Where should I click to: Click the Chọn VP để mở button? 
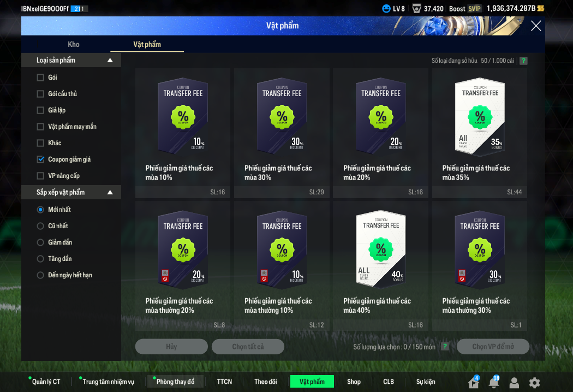click(x=493, y=347)
